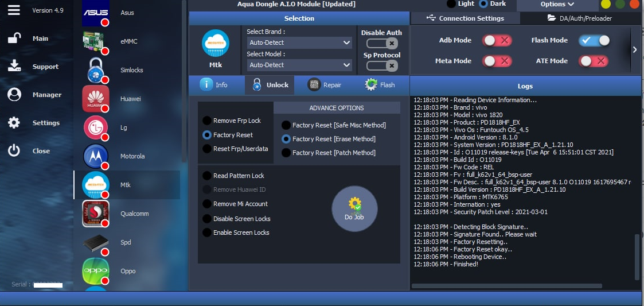The image size is (644, 306).
Task: Open the DA/Auth/Preloader tab
Action: pyautogui.click(x=580, y=18)
